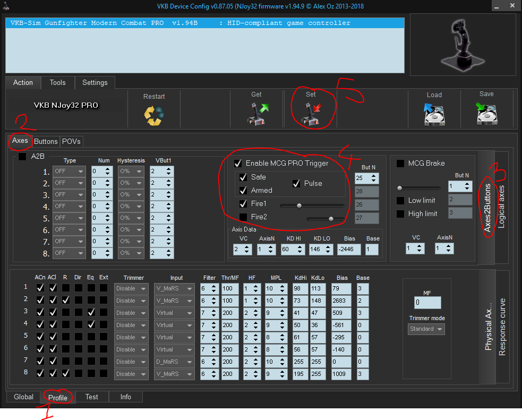This screenshot has width=522, height=420.
Task: Click the Fire2 threshold slider handle
Action: pos(331,219)
